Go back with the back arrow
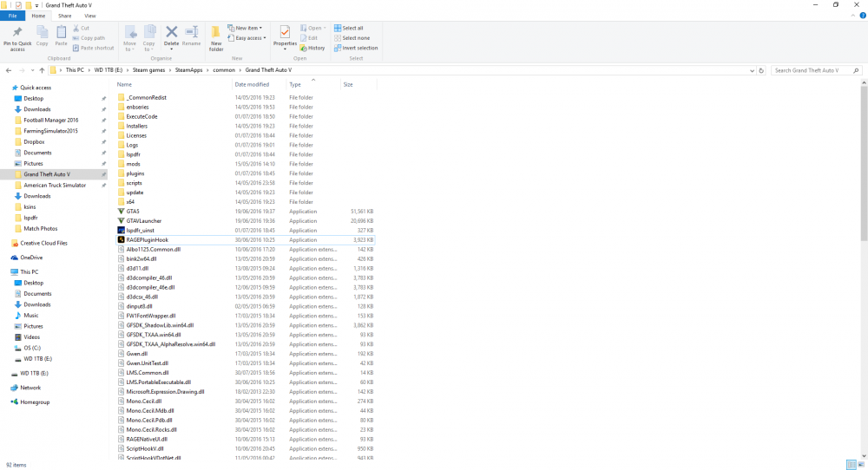This screenshot has width=868, height=470. click(9, 70)
